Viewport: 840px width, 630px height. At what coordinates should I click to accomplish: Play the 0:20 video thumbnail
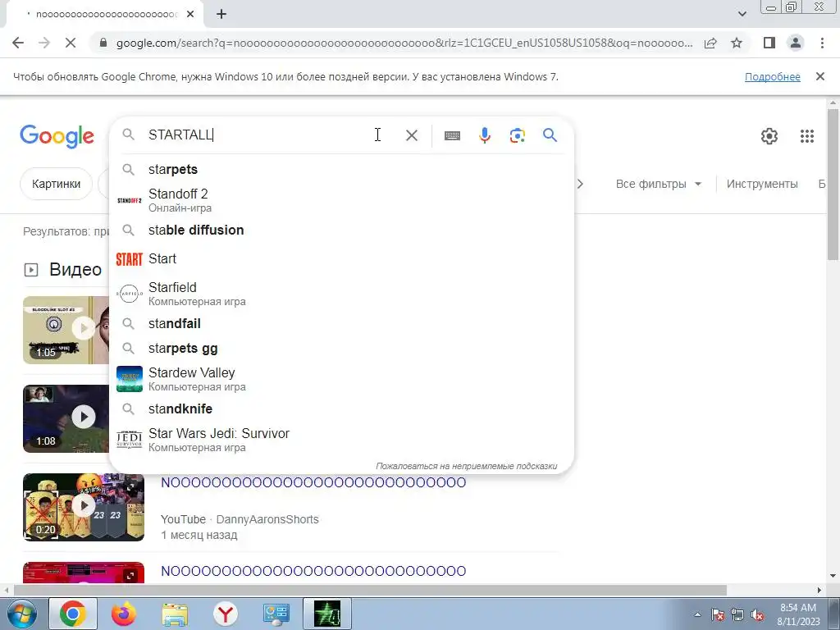click(x=84, y=507)
